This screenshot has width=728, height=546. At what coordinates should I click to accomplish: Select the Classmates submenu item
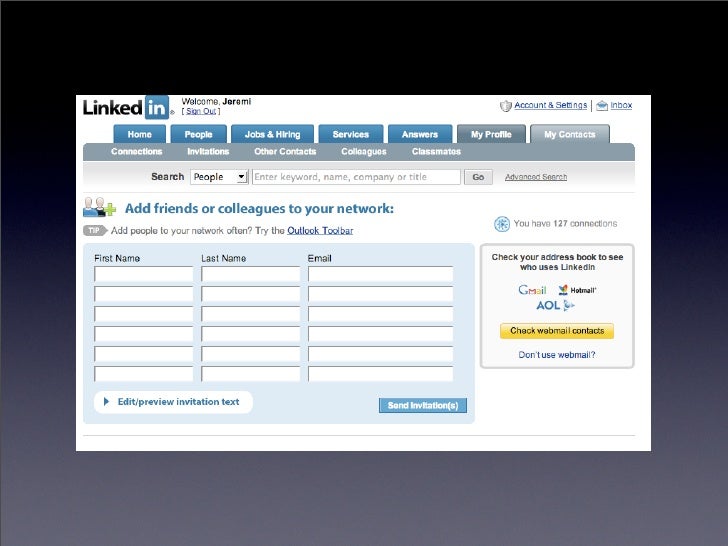pyautogui.click(x=436, y=151)
